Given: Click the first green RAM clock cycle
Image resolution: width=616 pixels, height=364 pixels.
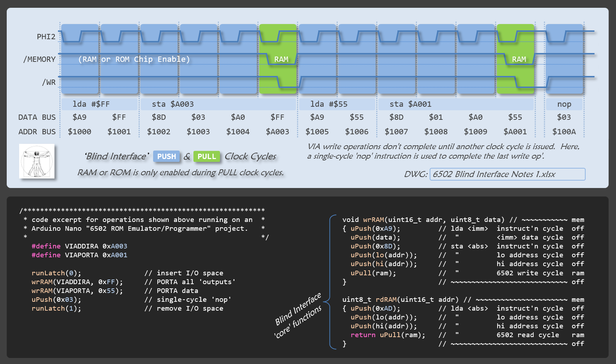Looking at the screenshot, I should coord(278,59).
